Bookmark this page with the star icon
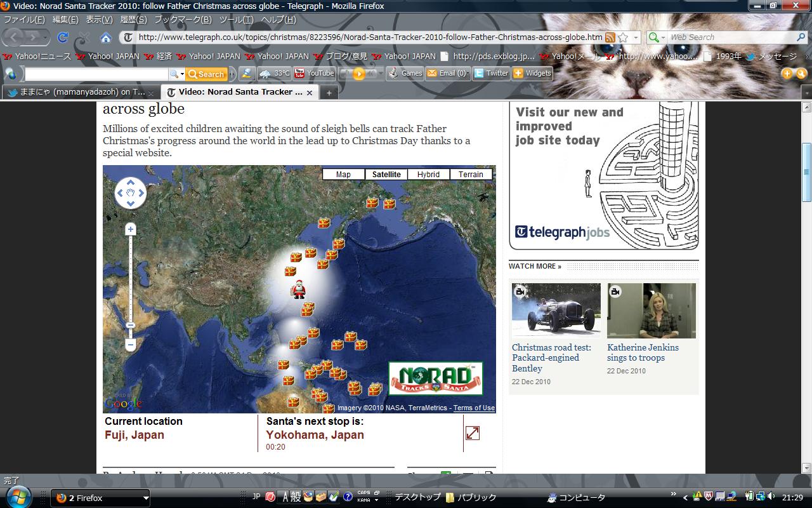 click(623, 37)
